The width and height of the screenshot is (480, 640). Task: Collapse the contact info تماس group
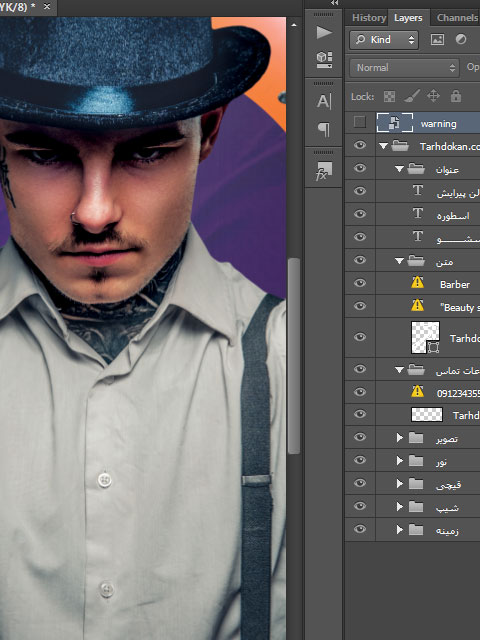[399, 370]
